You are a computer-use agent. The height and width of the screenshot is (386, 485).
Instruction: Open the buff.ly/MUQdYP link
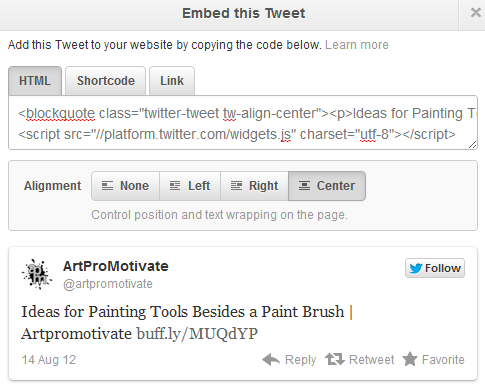(x=197, y=333)
